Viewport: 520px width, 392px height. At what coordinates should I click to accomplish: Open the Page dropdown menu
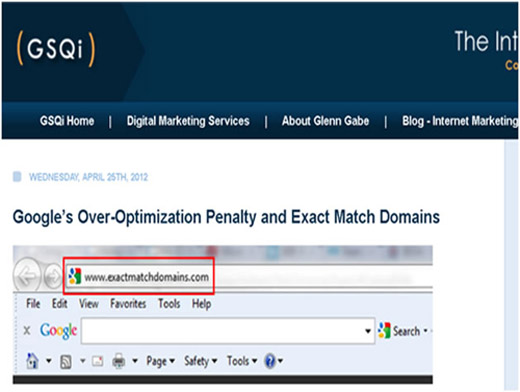pyautogui.click(x=161, y=361)
